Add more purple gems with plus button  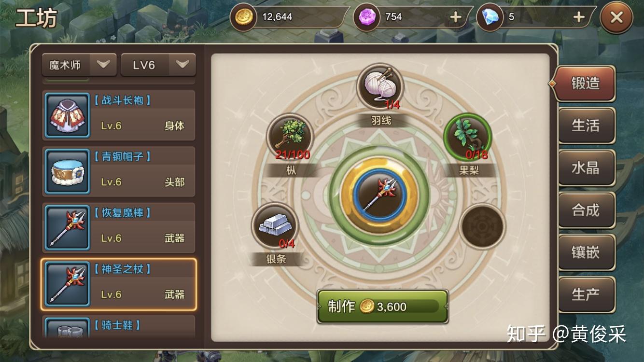point(455,17)
